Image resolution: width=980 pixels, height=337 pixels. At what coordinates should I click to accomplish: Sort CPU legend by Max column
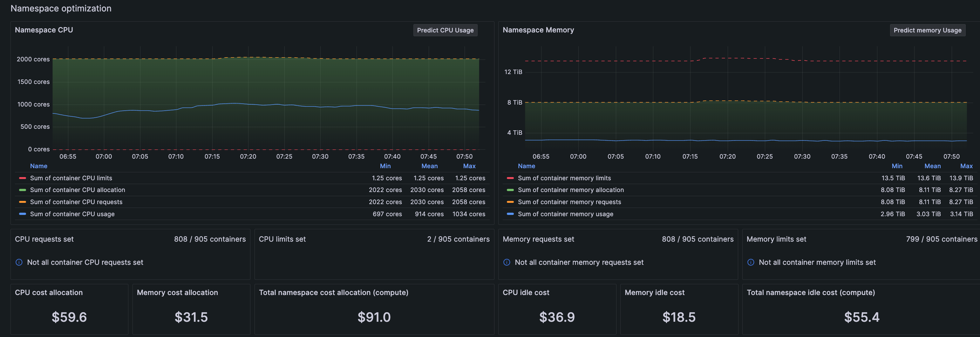pyautogui.click(x=469, y=166)
